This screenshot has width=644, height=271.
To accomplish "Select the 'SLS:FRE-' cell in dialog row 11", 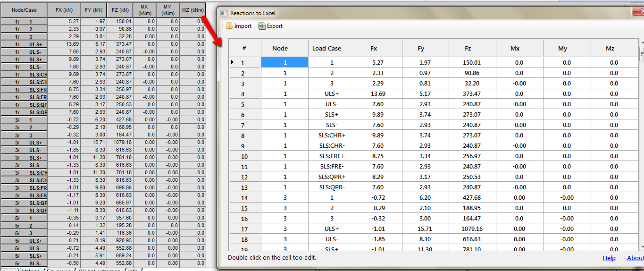I will click(x=332, y=166).
